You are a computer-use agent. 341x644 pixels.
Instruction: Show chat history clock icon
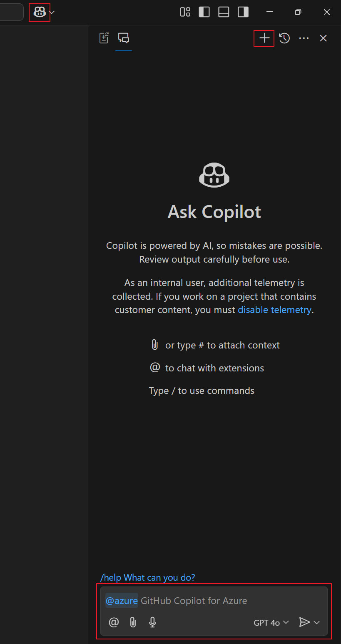coord(284,38)
